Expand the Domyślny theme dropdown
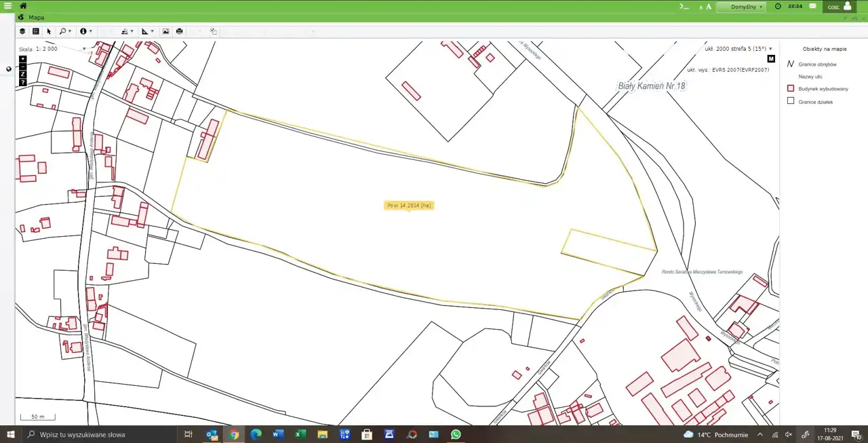868x443 pixels. tap(741, 7)
